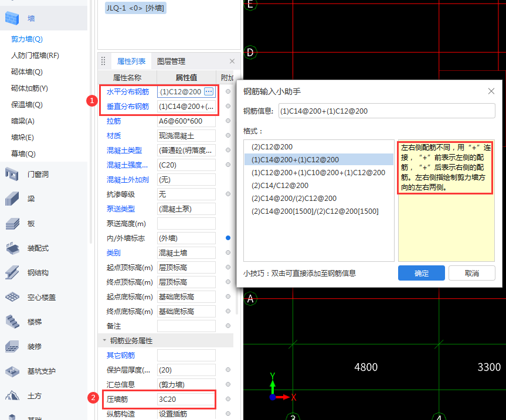Select format (1)C12@200+(1)C10@200+(1)C12@200
Screen dimensions: 506x420
click(319, 172)
